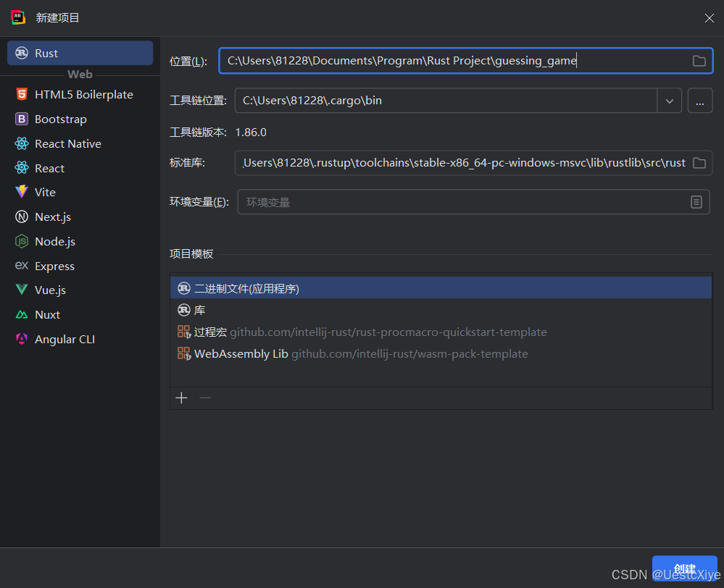This screenshot has width=724, height=588.
Task: Open environment variables editor icon
Action: pyautogui.click(x=696, y=202)
